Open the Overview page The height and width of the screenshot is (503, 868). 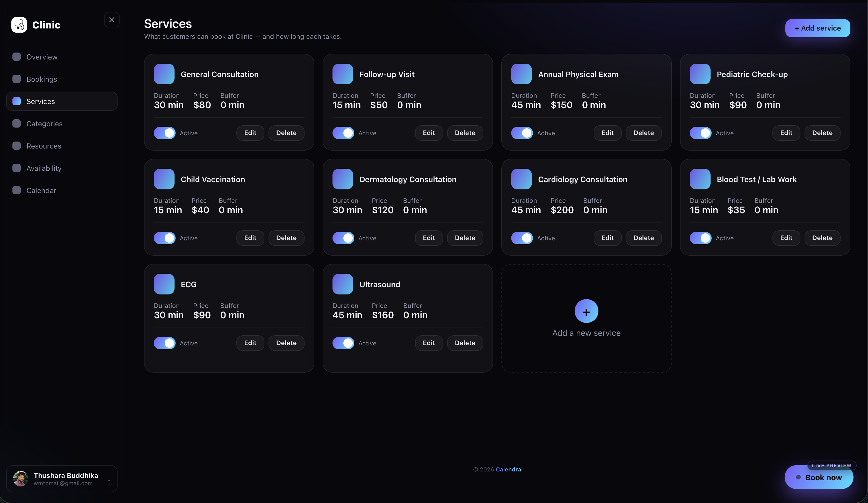[62, 57]
